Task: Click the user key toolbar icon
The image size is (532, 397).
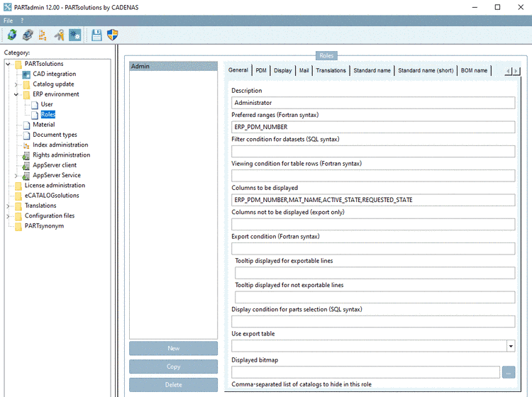Action: point(60,35)
